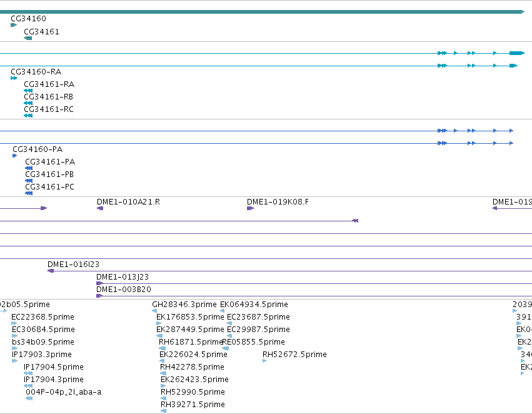This screenshot has height=414, width=532.
Task: Click the DME1-019K08.F purple arrow glyph
Action: point(251,208)
